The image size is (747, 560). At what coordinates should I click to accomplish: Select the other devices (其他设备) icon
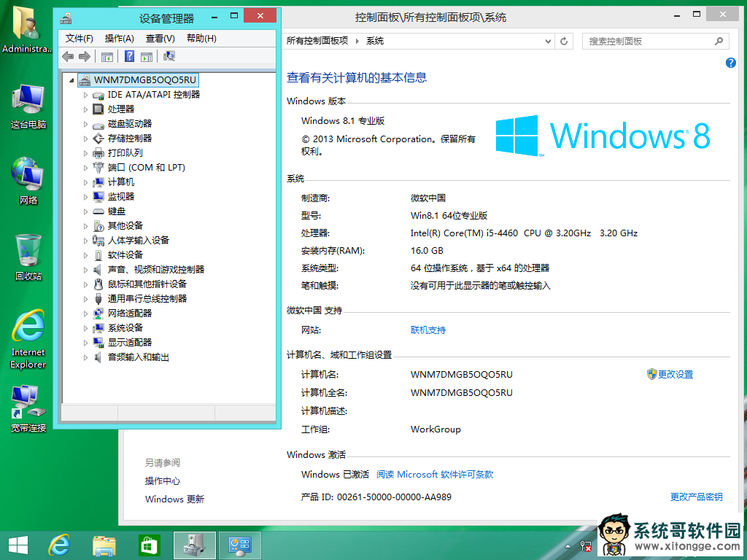coord(98,226)
